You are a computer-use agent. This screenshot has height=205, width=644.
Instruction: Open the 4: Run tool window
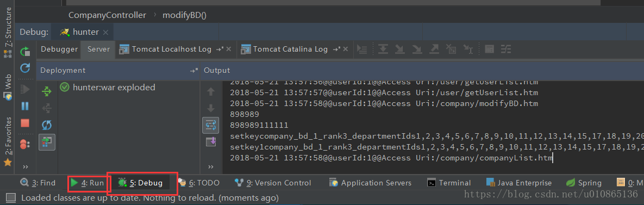click(86, 183)
